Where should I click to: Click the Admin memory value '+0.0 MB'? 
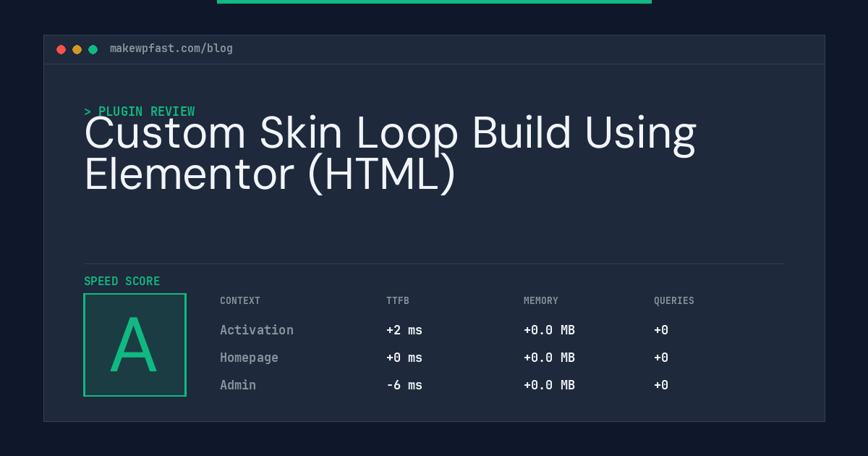click(549, 385)
